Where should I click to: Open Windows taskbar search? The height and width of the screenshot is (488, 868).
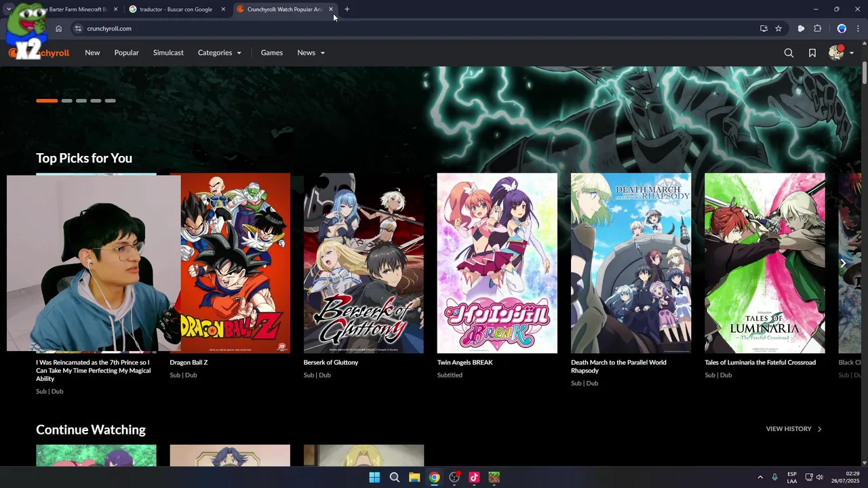point(394,478)
